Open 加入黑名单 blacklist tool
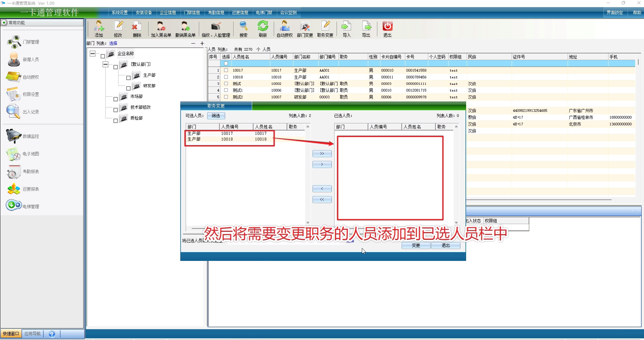644x340 pixels. click(161, 29)
